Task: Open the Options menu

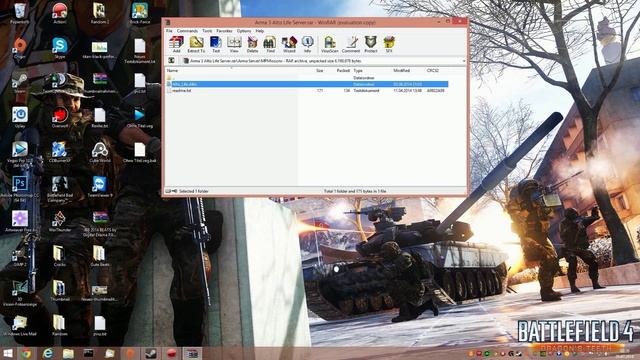Action: click(244, 31)
